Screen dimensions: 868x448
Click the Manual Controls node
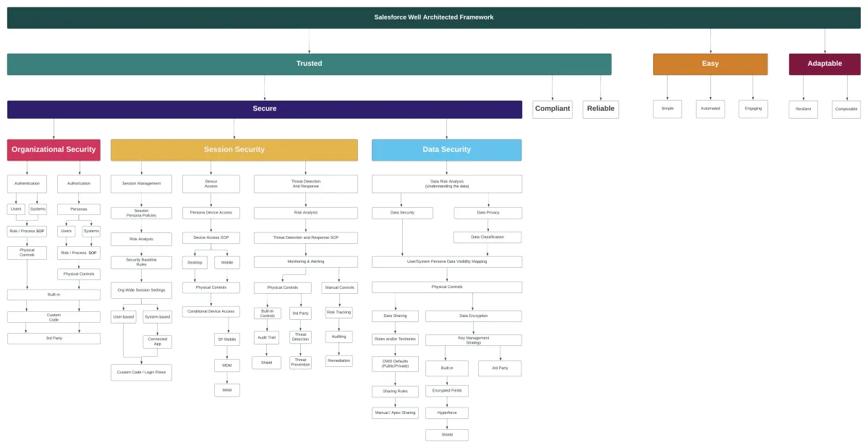[339, 288]
